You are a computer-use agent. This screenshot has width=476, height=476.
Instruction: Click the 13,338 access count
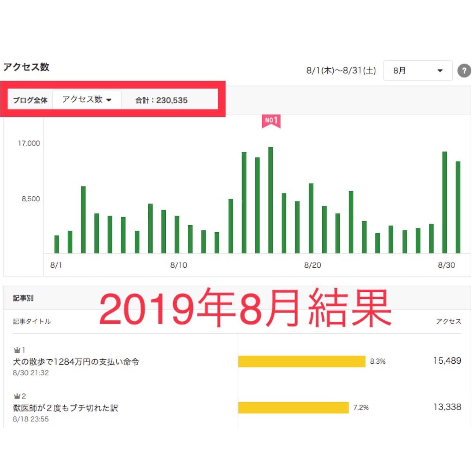[x=447, y=407]
